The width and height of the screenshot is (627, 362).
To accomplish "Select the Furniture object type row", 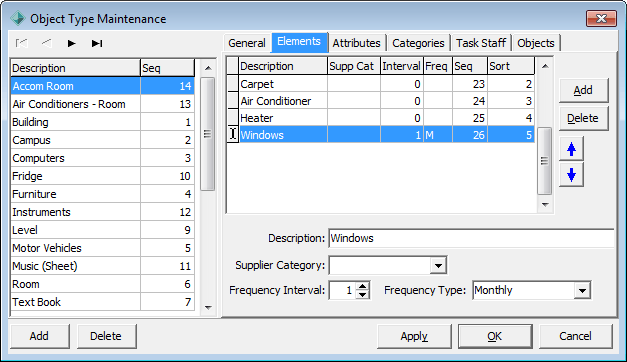I will 103,194.
